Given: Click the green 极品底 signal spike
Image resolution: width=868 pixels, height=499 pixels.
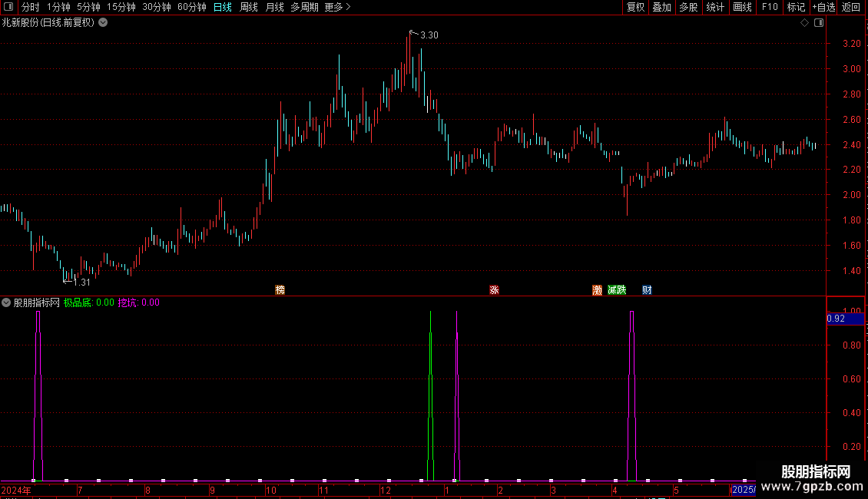Looking at the screenshot, I should point(431,395).
